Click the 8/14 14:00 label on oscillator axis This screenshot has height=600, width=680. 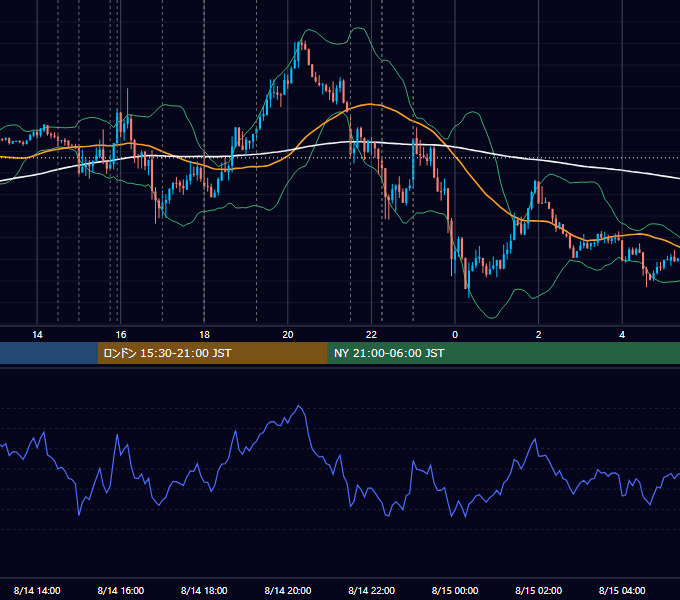click(x=37, y=590)
